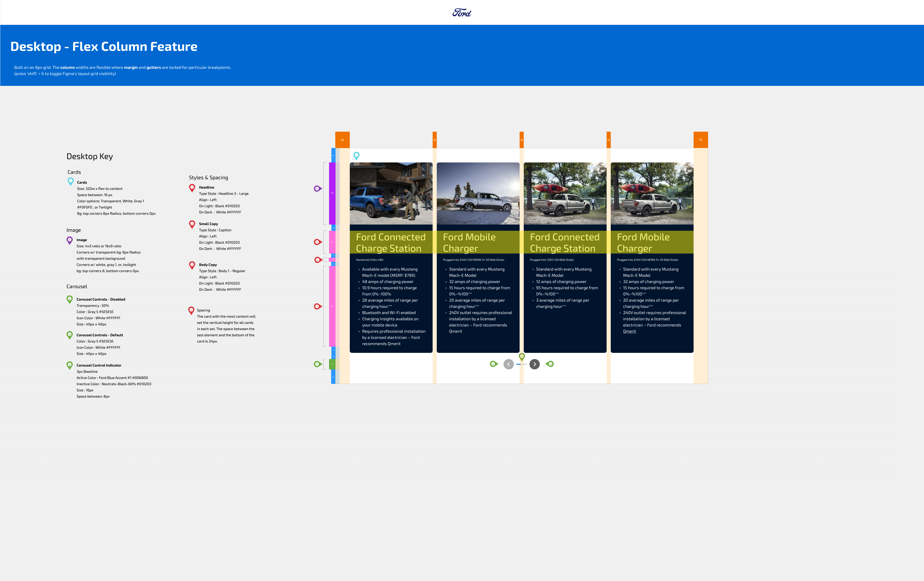
Task: Click green pin 2 left of previous arrow
Action: (494, 364)
